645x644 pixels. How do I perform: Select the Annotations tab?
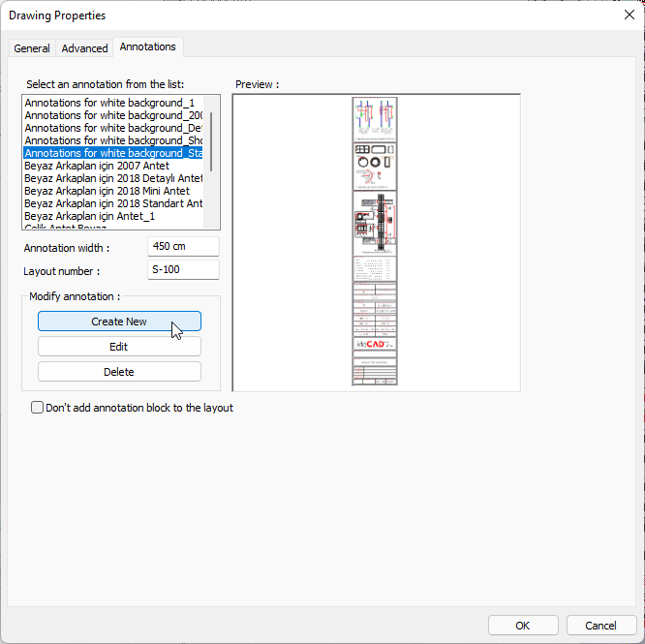coord(148,46)
